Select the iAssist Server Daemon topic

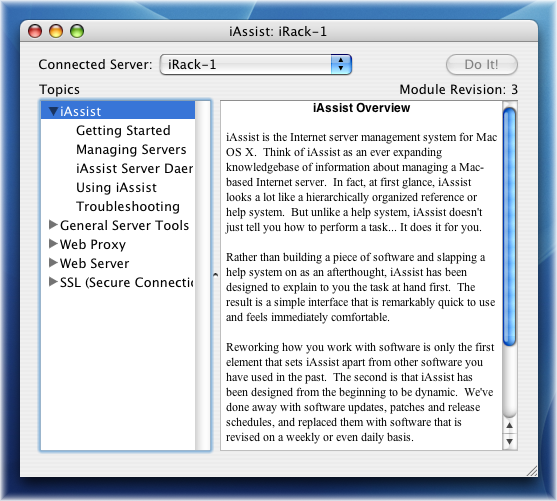tap(135, 168)
